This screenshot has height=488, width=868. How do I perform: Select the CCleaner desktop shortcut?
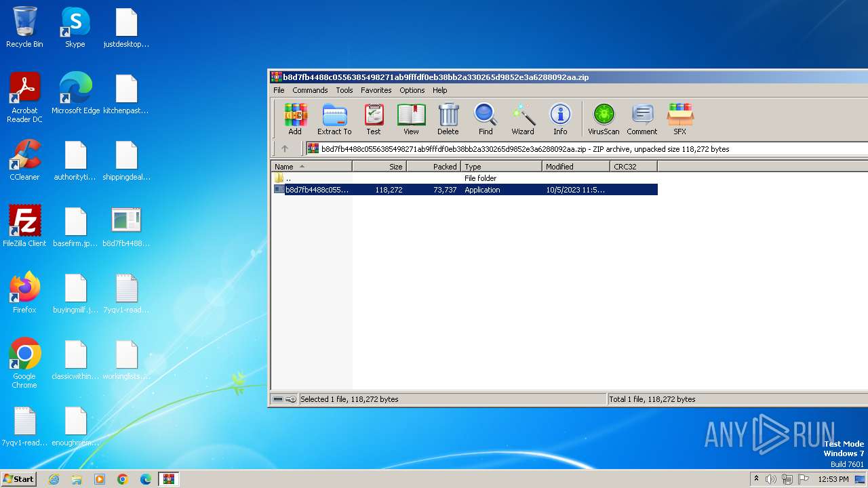coord(24,160)
